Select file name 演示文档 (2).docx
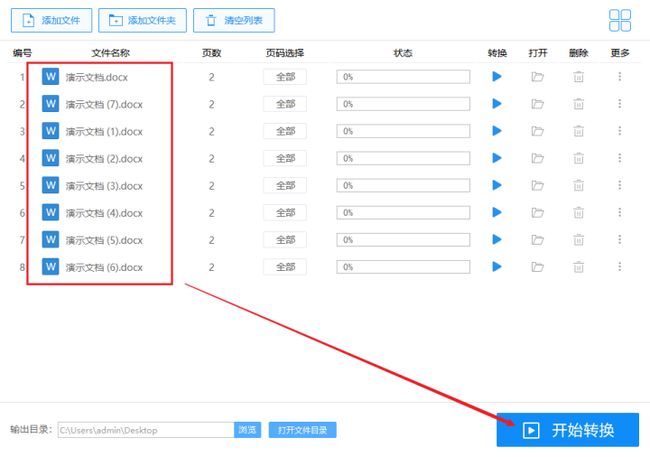The height and width of the screenshot is (457, 650). [104, 158]
